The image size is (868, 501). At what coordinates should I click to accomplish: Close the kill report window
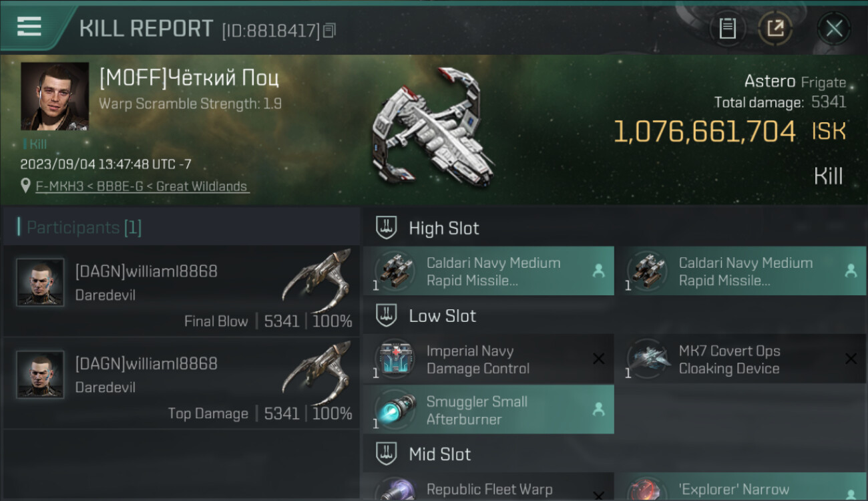click(834, 28)
